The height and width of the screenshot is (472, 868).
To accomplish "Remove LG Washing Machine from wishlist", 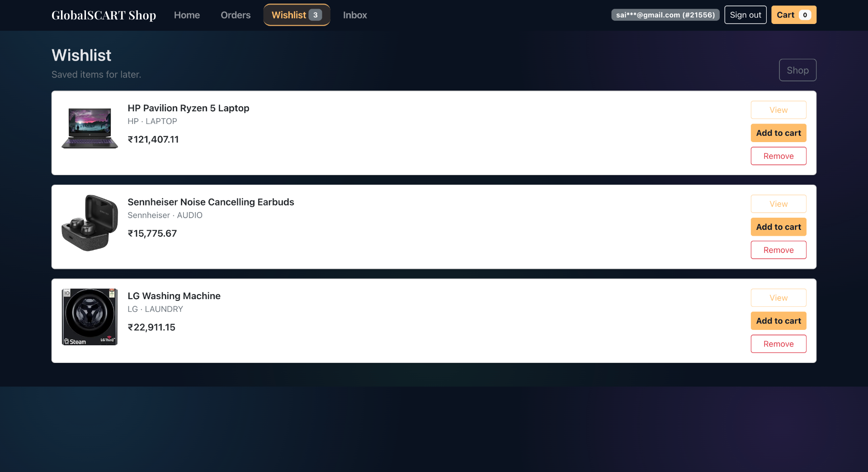I will (778, 344).
